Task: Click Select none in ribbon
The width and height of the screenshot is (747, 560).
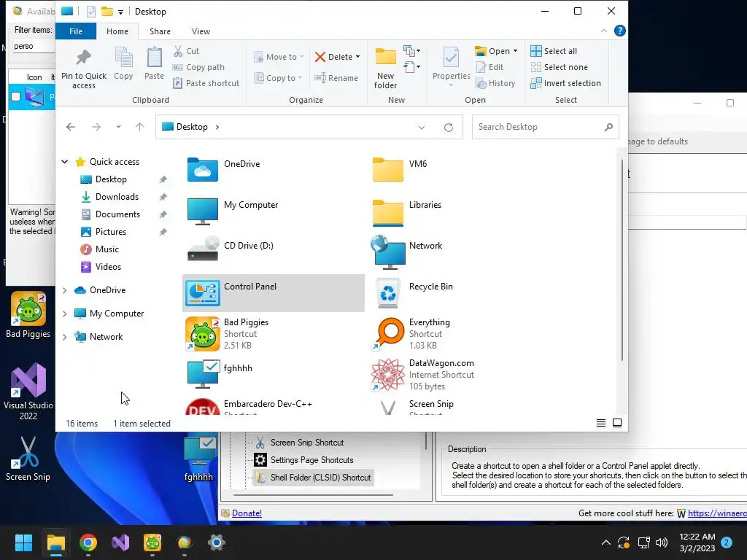Action: 560,67
